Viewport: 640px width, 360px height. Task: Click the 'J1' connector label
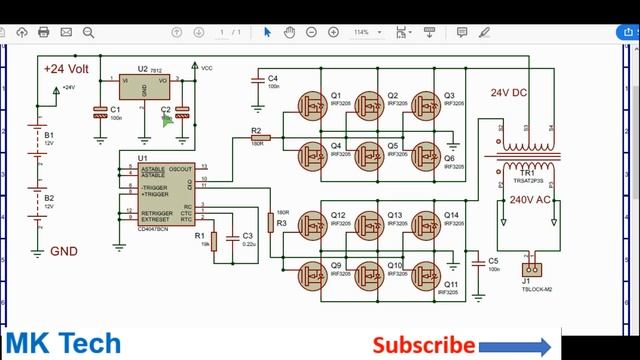click(526, 281)
